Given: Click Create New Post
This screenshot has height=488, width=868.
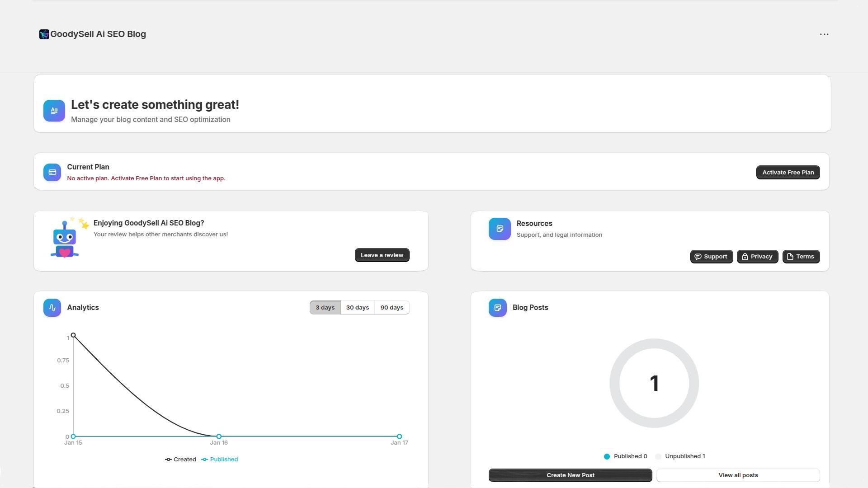Looking at the screenshot, I should pyautogui.click(x=570, y=475).
